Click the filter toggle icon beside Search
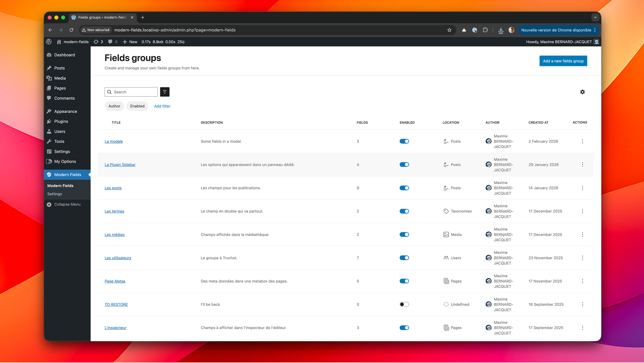Image resolution: width=644 pixels, height=363 pixels. point(164,92)
